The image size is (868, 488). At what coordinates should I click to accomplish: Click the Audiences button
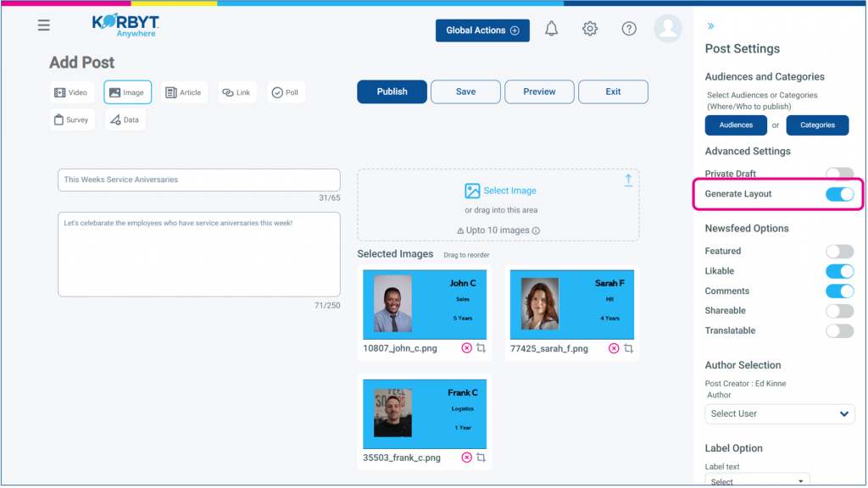click(736, 125)
